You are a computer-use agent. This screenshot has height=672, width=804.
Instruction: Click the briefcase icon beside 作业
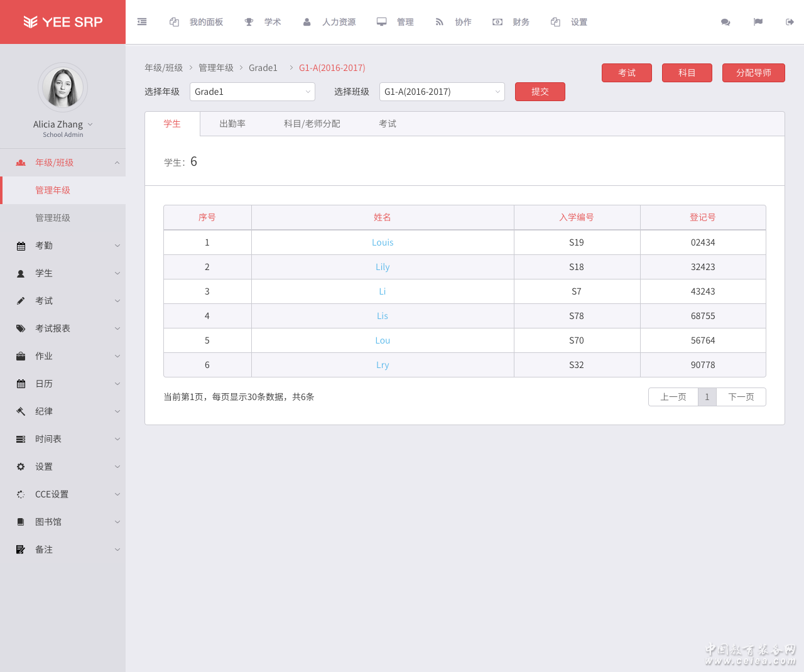click(21, 356)
